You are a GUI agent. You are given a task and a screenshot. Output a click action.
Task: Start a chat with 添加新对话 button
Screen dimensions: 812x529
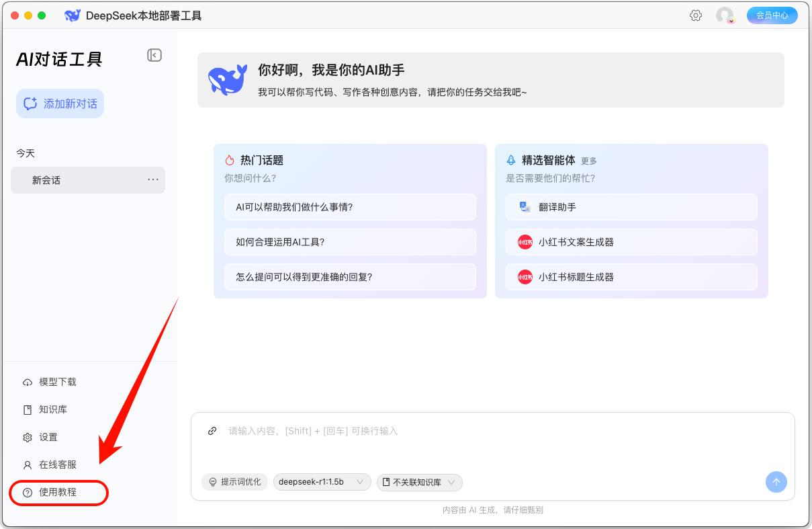coord(60,104)
